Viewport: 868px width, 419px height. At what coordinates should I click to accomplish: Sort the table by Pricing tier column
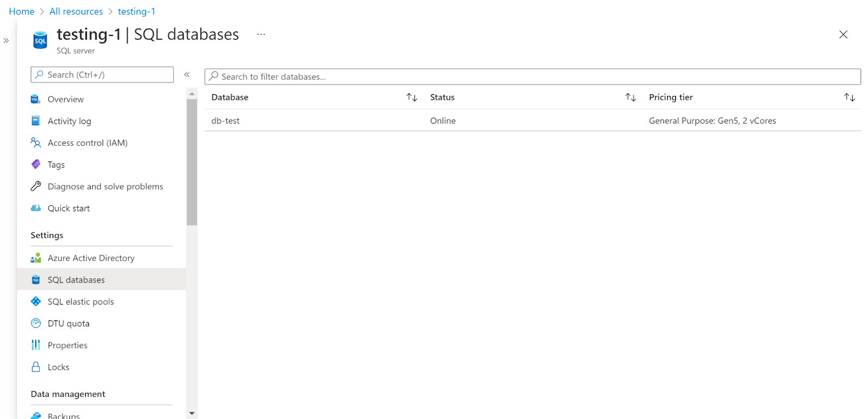(849, 98)
